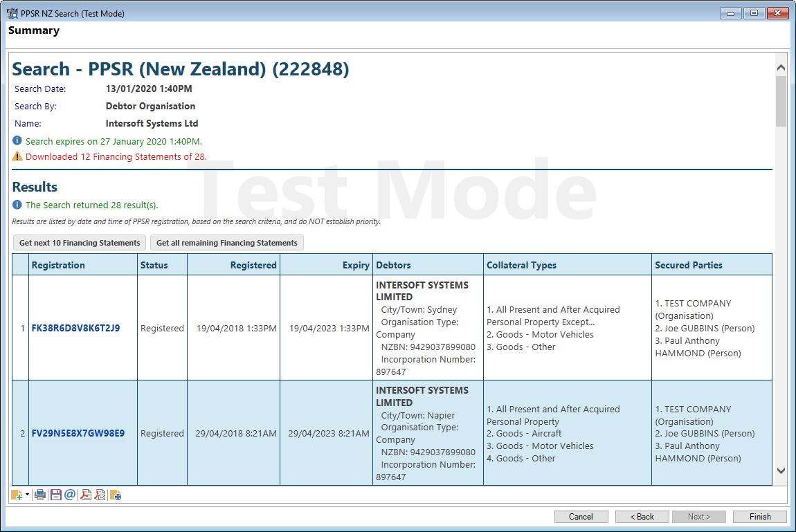
Task: Click the search date value 13/01/2020 1:40PM
Action: point(149,89)
